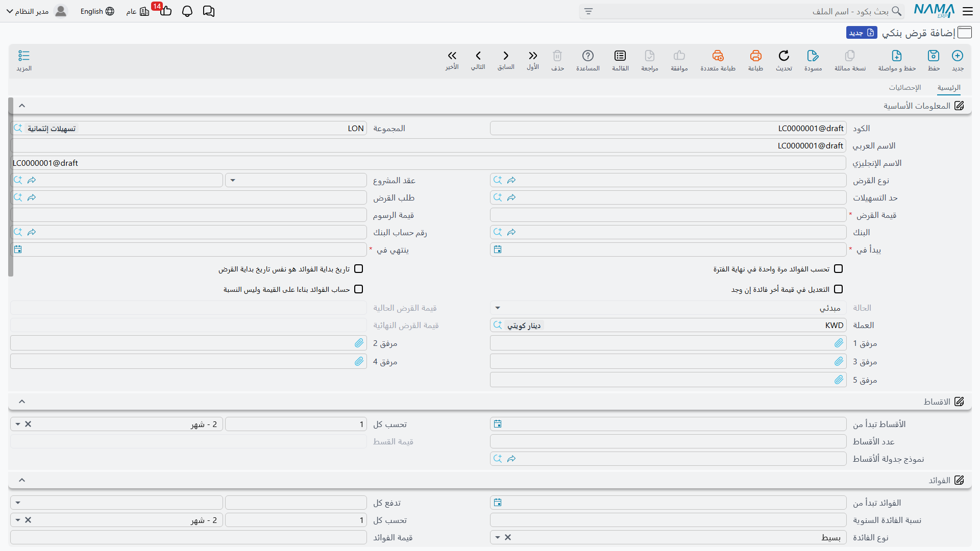Open the نوع الفائدة dropdown arrow
The width and height of the screenshot is (980, 551).
click(x=498, y=538)
